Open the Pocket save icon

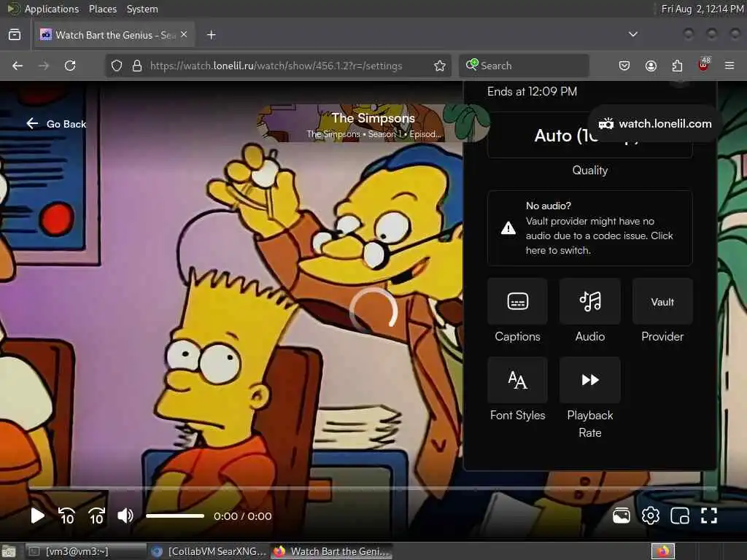pyautogui.click(x=624, y=66)
